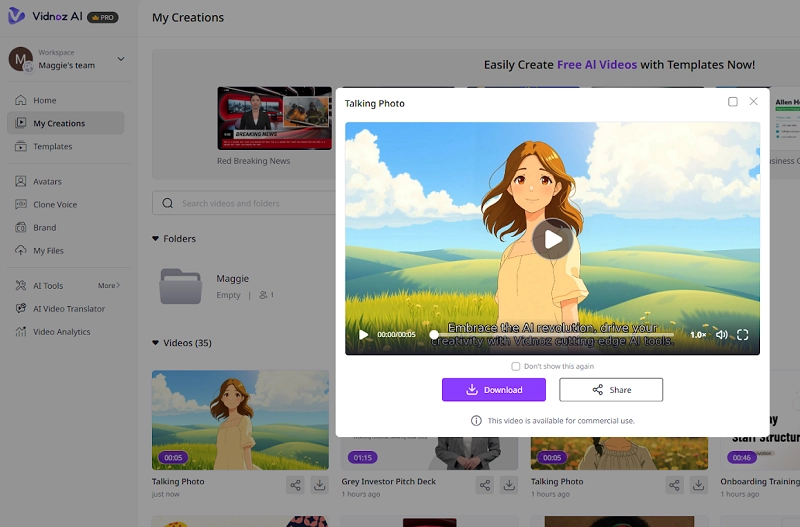Change playback speed from 1.0×
Image resolution: width=800 pixels, height=527 pixels.
click(697, 335)
